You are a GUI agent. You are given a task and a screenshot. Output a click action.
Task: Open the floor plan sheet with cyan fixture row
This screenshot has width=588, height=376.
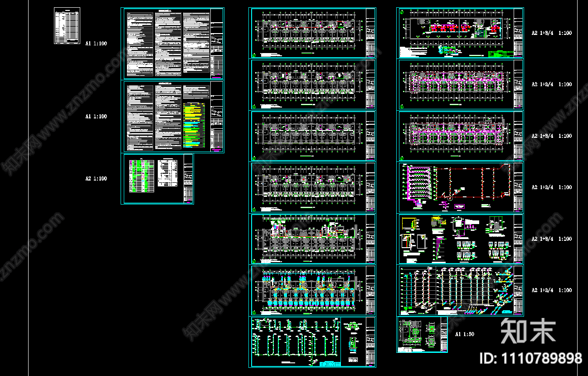click(312, 290)
